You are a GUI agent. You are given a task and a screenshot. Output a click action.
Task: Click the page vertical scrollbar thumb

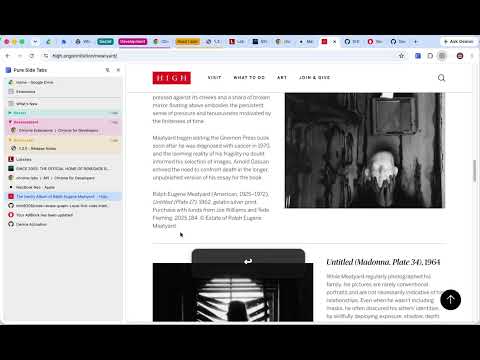point(475,171)
